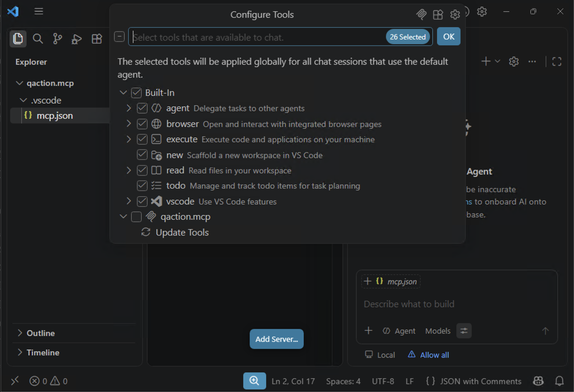Expand the browser tool row
The width and height of the screenshot is (574, 392).
tap(128, 124)
